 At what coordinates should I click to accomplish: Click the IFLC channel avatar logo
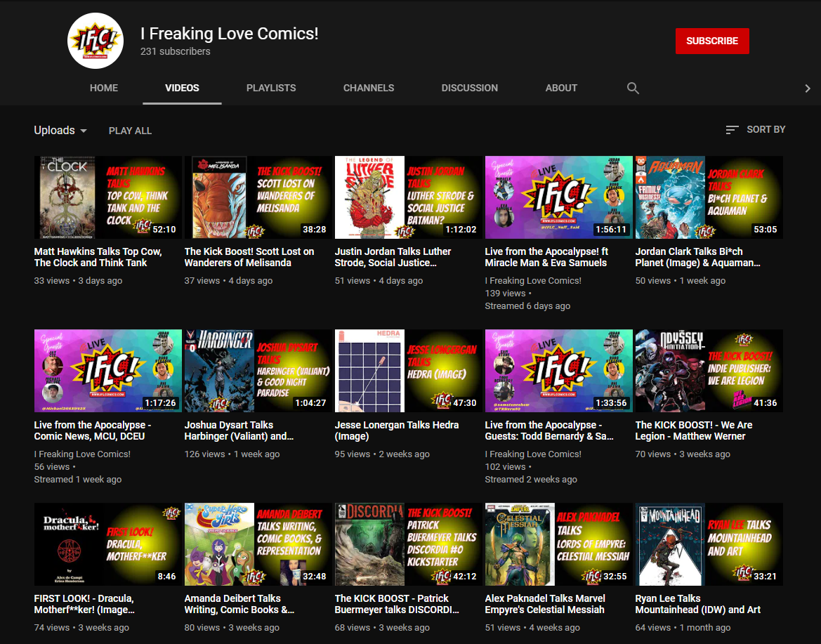pos(96,41)
